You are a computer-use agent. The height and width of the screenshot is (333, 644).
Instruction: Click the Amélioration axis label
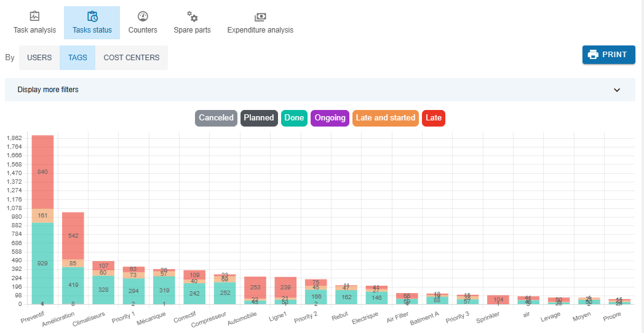pos(58,319)
